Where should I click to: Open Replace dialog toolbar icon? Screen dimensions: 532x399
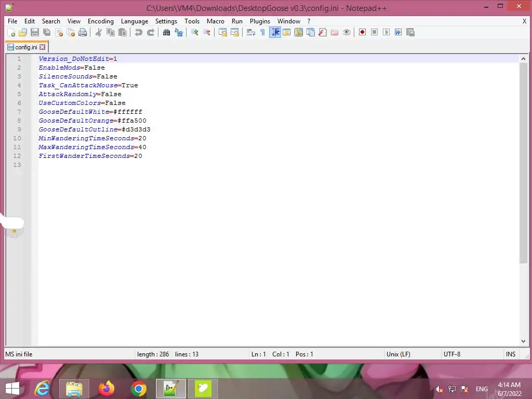pyautogui.click(x=179, y=32)
